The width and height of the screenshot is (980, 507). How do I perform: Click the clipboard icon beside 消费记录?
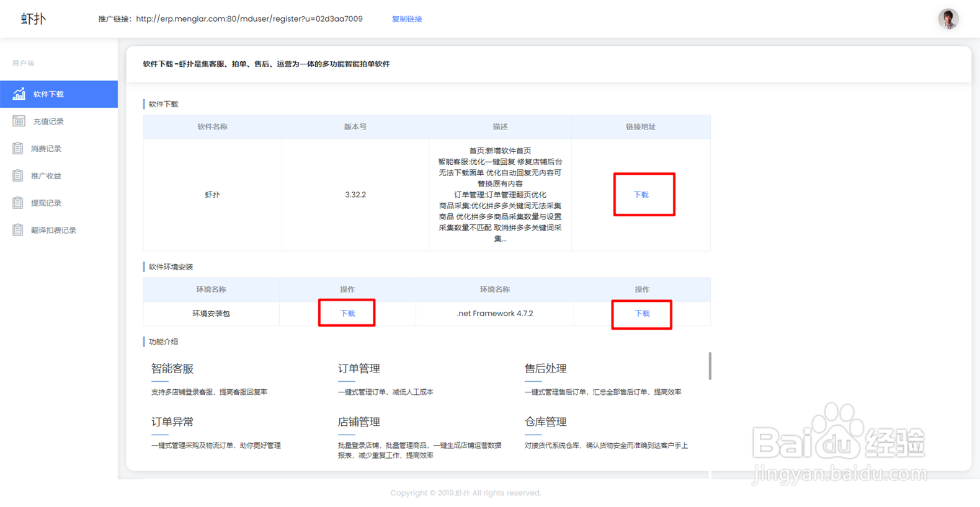[x=18, y=148]
